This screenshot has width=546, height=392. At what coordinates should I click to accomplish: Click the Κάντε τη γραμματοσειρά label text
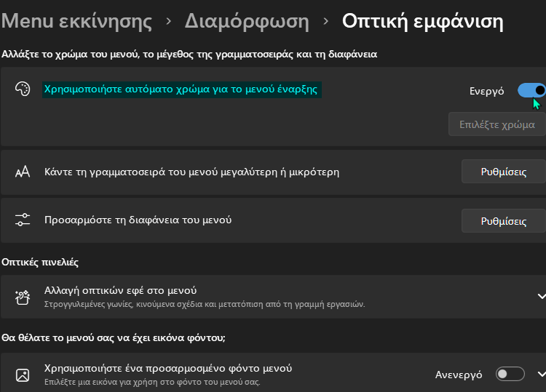(191, 172)
